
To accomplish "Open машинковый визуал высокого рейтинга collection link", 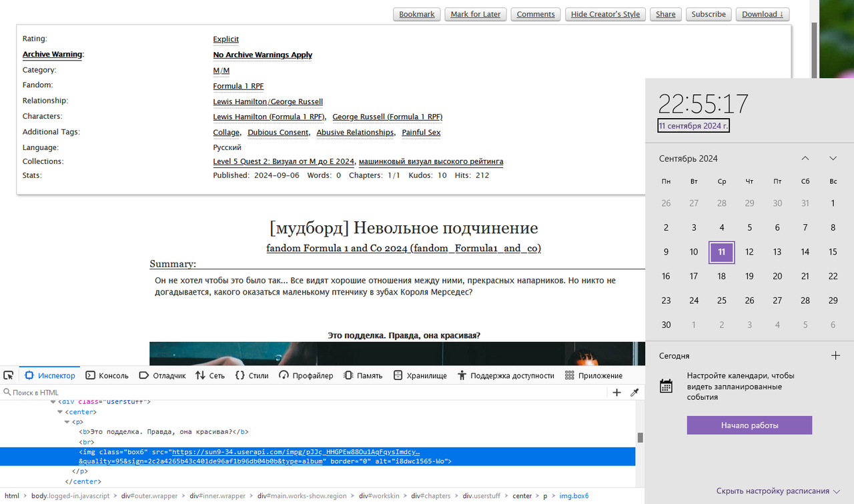I will pyautogui.click(x=431, y=161).
